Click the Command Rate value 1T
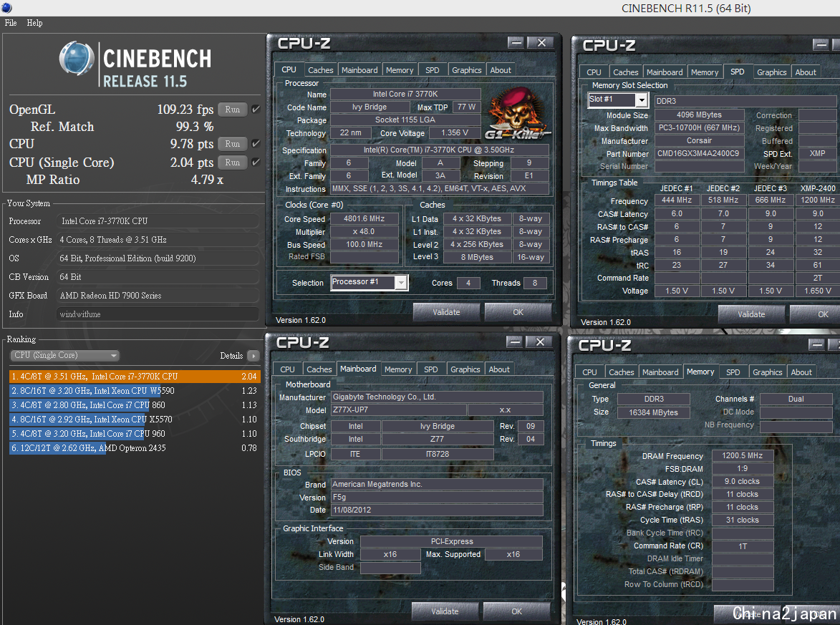 pyautogui.click(x=743, y=546)
